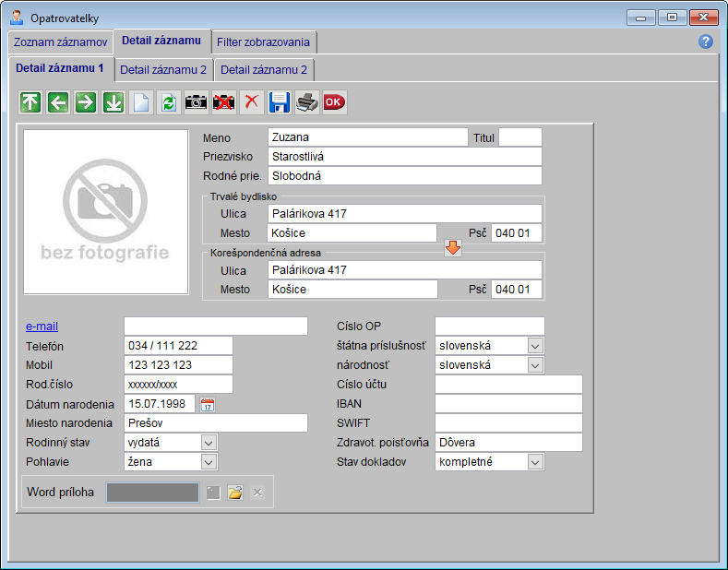Select the Detail záznamu main tab
728x570 pixels.
pos(161,41)
